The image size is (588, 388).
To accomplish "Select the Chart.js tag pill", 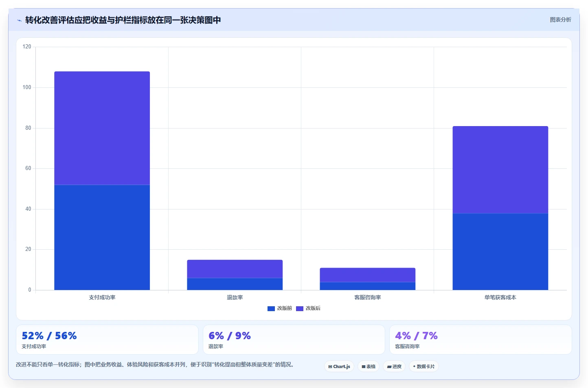I will [339, 366].
